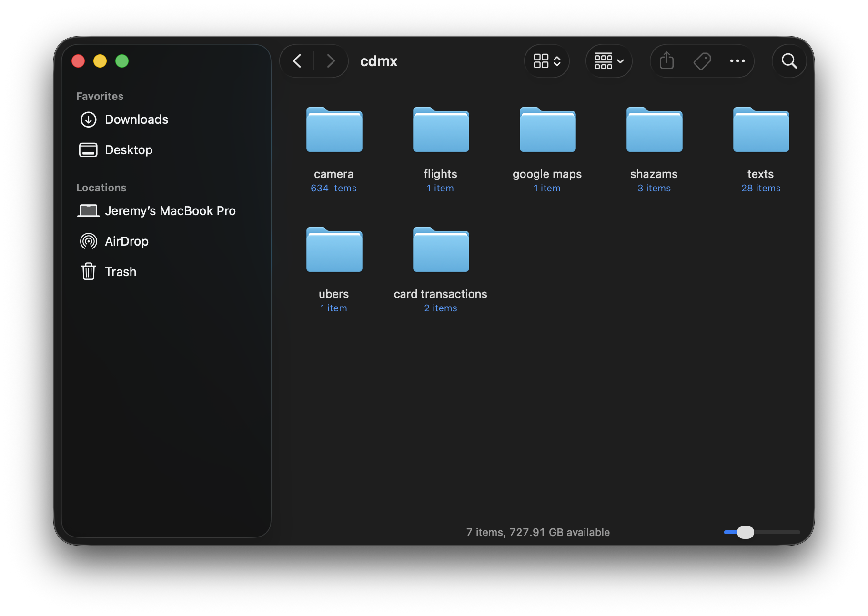The image size is (868, 616).
Task: Click the Share icon in toolbar
Action: point(666,61)
